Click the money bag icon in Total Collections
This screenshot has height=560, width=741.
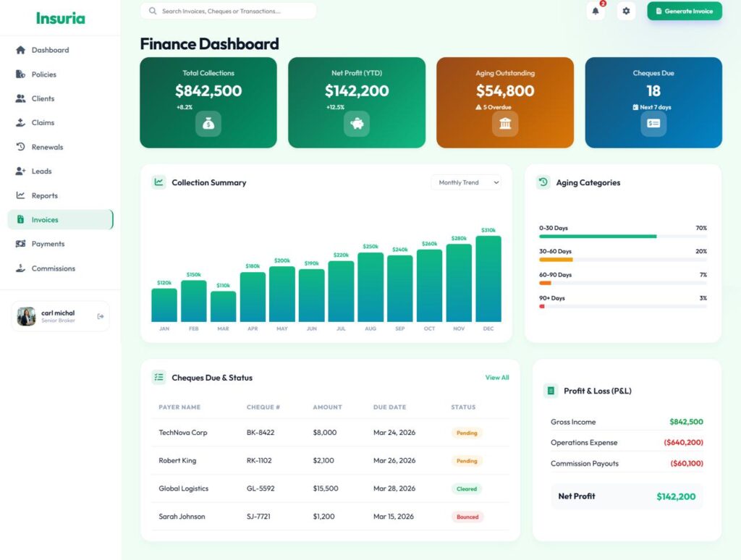208,124
